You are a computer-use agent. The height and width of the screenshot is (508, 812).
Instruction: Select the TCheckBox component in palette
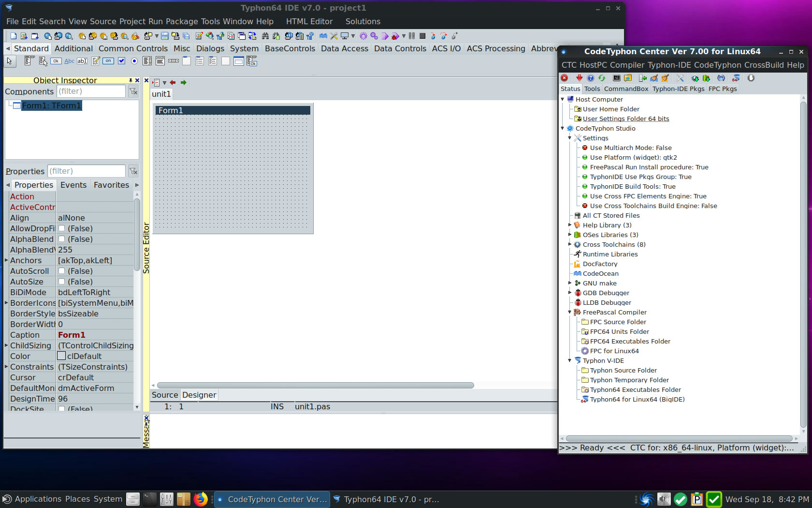pyautogui.click(x=121, y=61)
